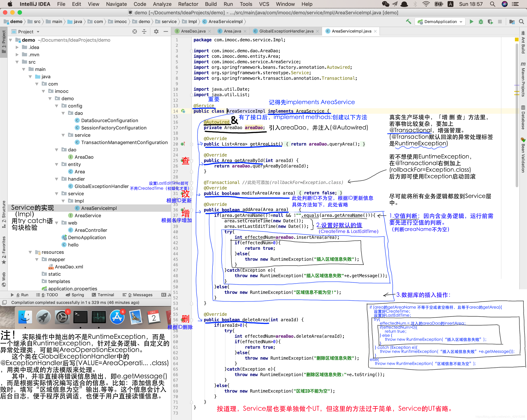
Task: Switch to the AreaDao.java tab
Action: 193,31
